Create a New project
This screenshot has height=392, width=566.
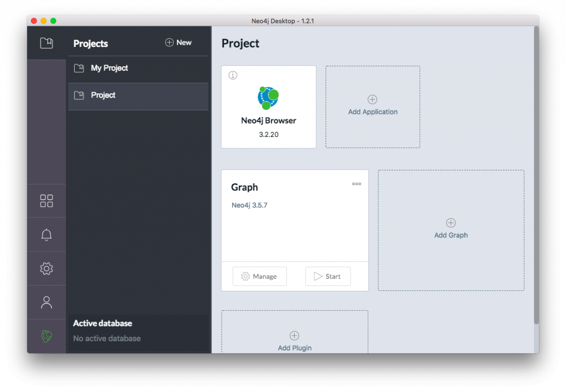178,43
